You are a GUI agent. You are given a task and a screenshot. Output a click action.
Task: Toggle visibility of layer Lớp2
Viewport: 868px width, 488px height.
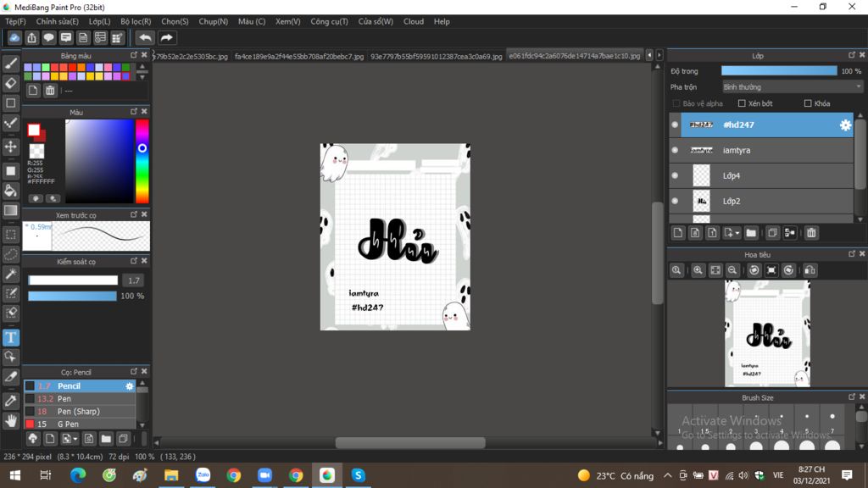[675, 201]
